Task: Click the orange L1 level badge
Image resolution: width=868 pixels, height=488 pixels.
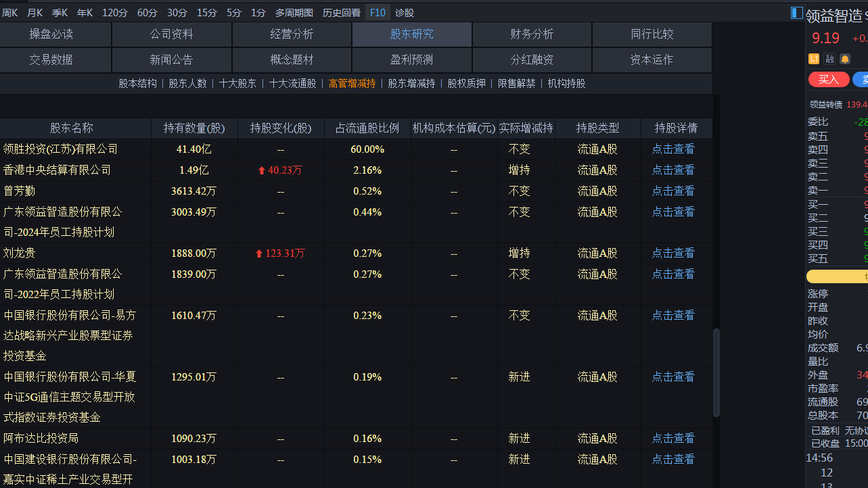Action: tap(813, 59)
